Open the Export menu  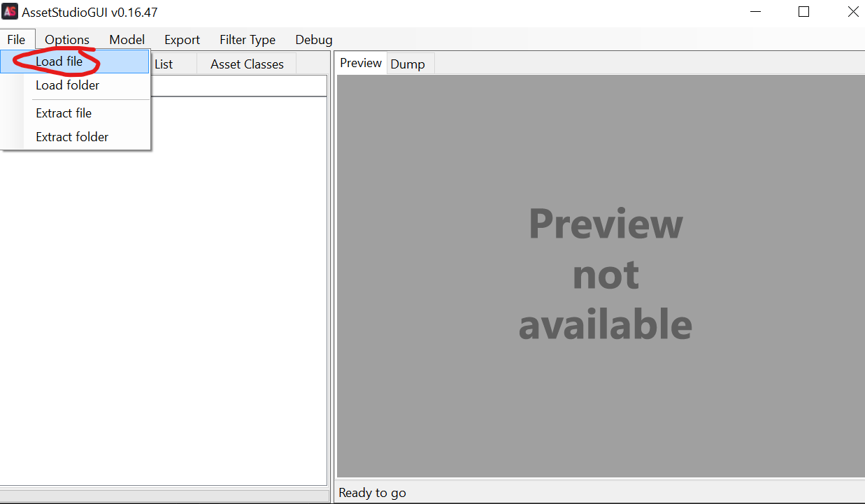(x=183, y=40)
